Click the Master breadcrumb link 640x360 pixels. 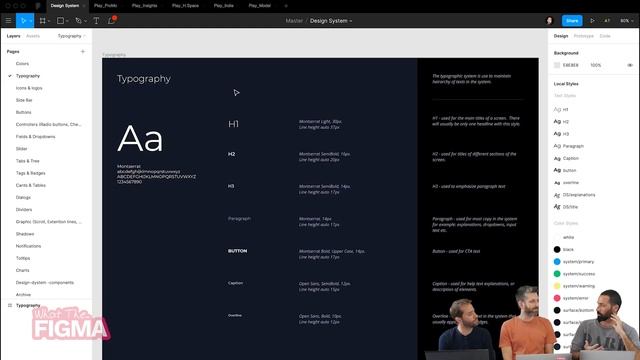coord(294,20)
